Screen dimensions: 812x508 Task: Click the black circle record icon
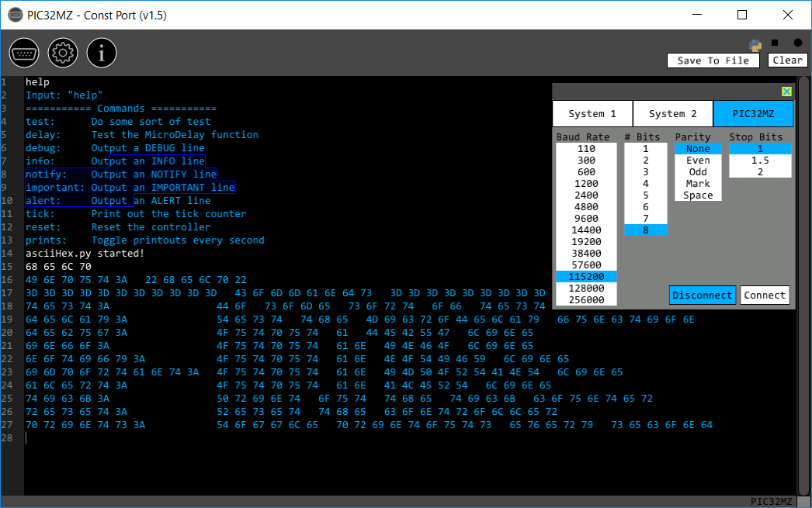pyautogui.click(x=797, y=43)
